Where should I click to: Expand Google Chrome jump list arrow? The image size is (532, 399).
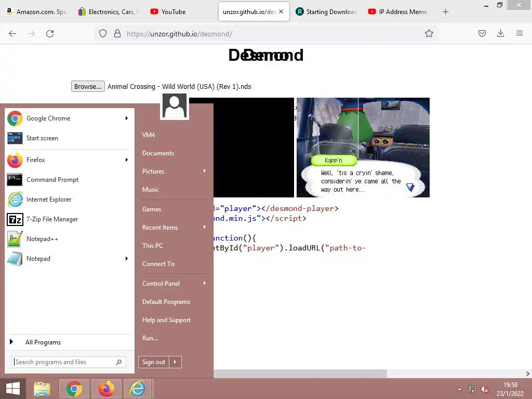pos(127,118)
